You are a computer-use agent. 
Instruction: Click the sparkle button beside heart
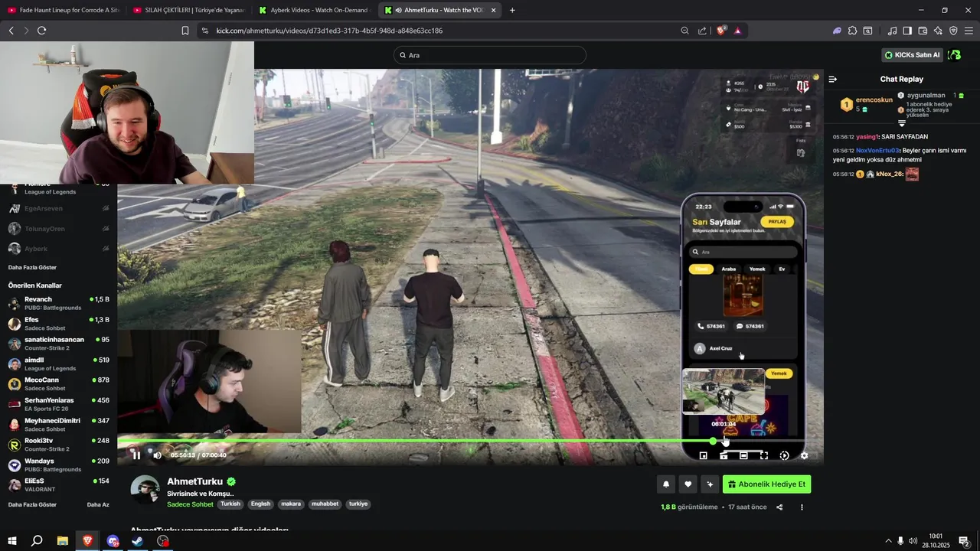click(x=710, y=484)
